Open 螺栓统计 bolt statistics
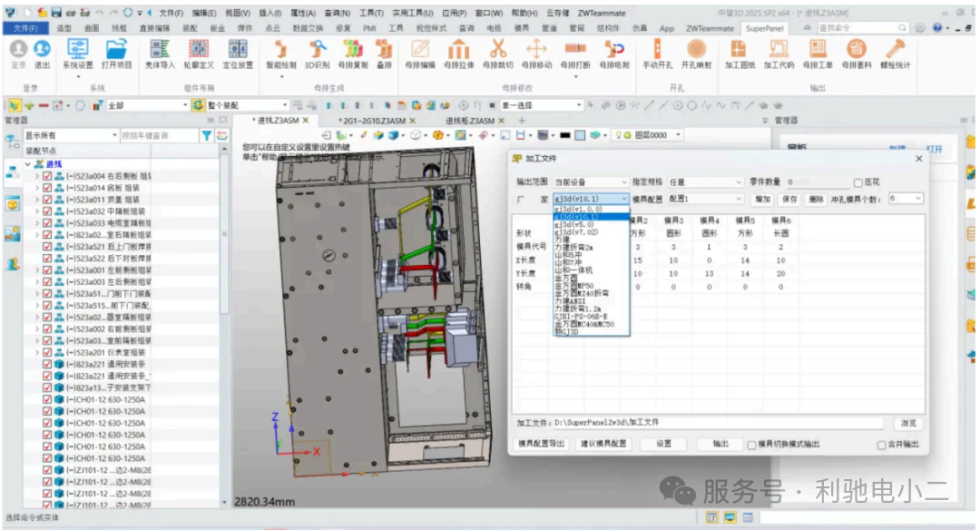The image size is (980, 530). tap(895, 54)
